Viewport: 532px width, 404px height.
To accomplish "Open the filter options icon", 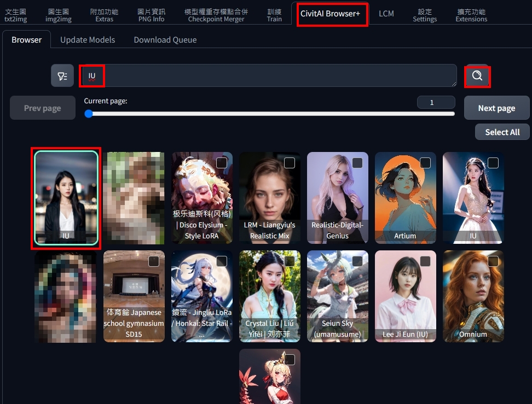I will 62,76.
